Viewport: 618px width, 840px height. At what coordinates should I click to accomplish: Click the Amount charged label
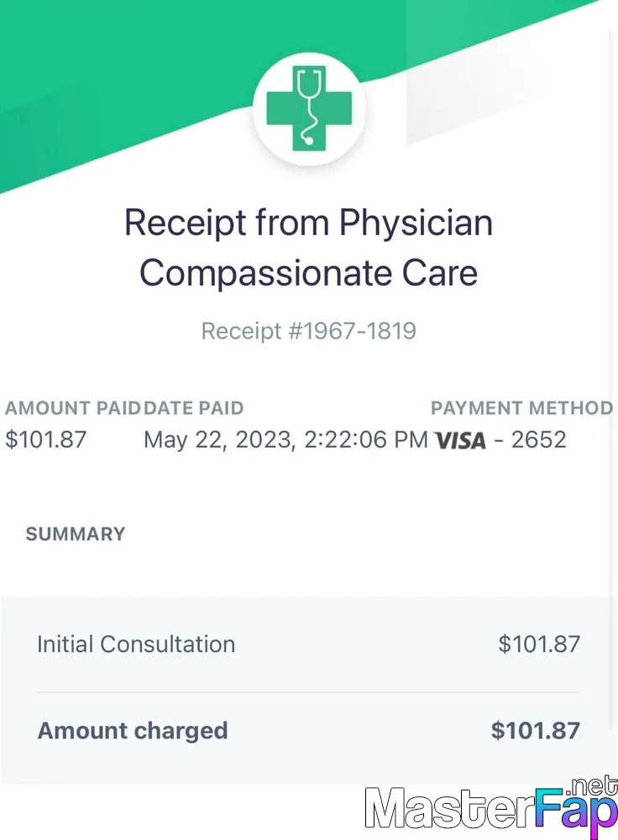(133, 731)
